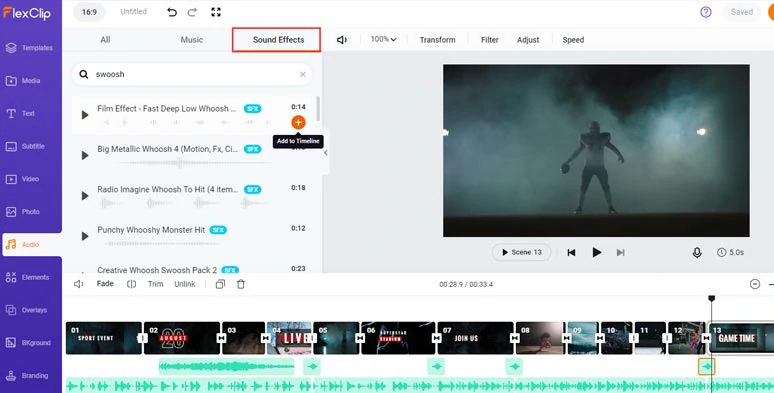This screenshot has height=393, width=774.
Task: Open the 16:9 aspect ratio selector
Action: coord(89,12)
